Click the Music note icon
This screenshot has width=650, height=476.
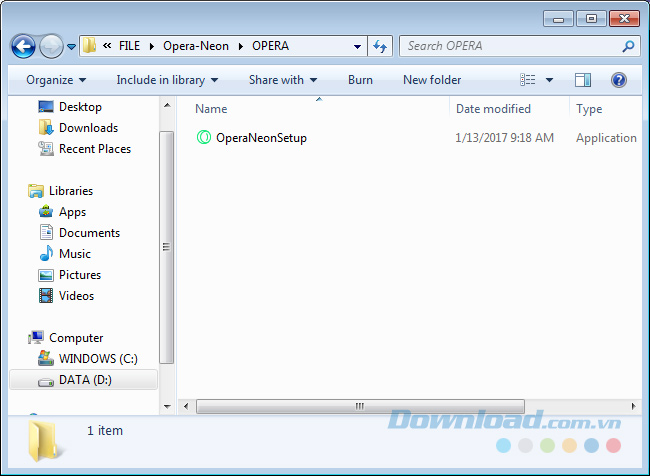click(x=46, y=253)
